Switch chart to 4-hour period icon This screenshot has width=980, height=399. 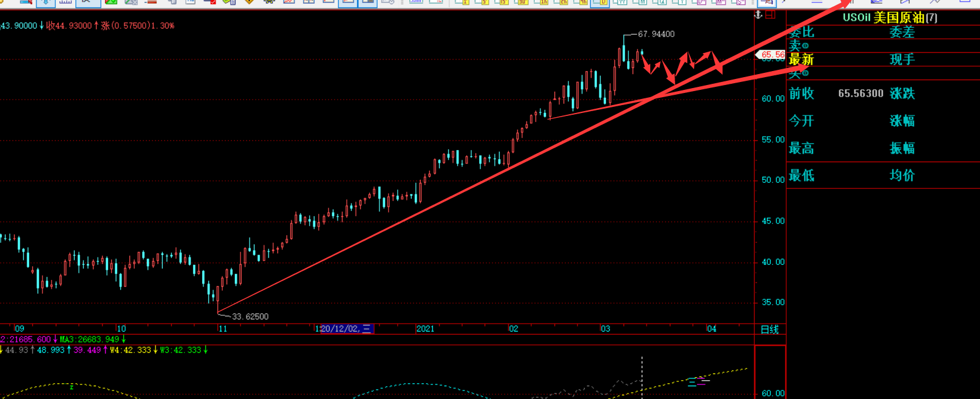[581, 2]
